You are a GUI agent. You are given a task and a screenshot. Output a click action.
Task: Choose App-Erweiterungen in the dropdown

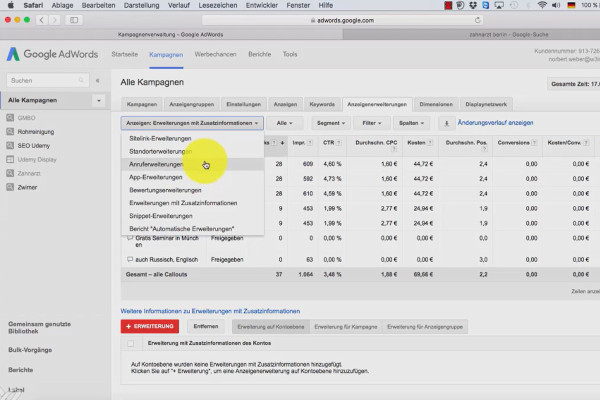coord(192,177)
